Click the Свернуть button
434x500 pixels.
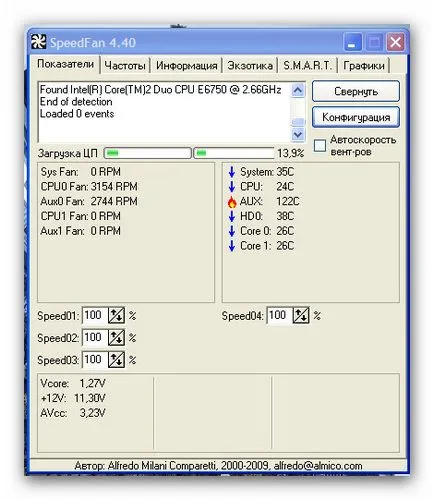click(356, 91)
